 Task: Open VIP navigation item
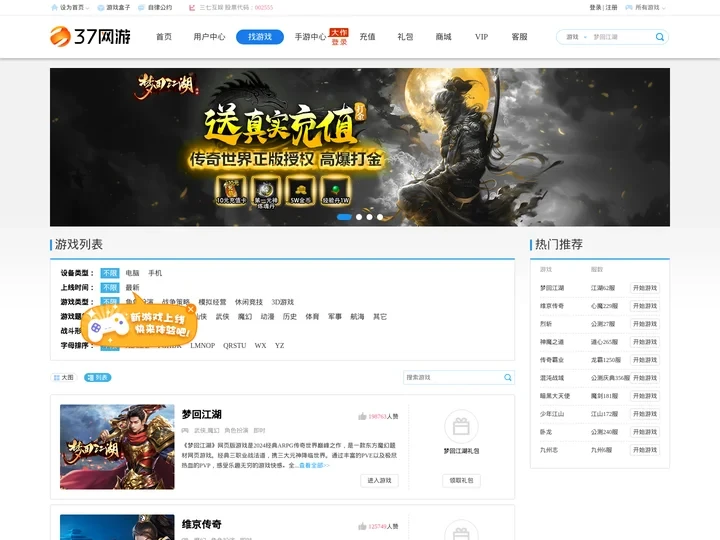pos(482,37)
